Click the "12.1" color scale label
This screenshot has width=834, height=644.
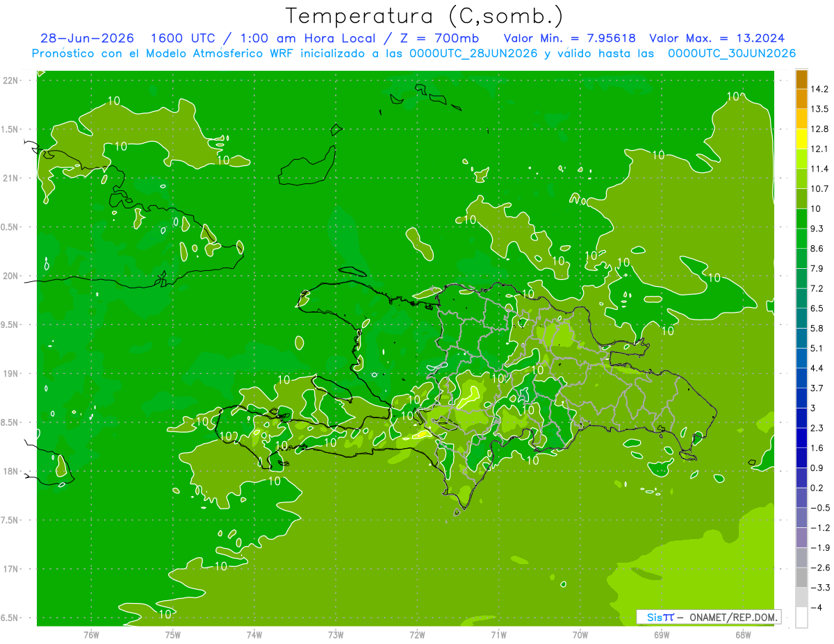pos(819,149)
